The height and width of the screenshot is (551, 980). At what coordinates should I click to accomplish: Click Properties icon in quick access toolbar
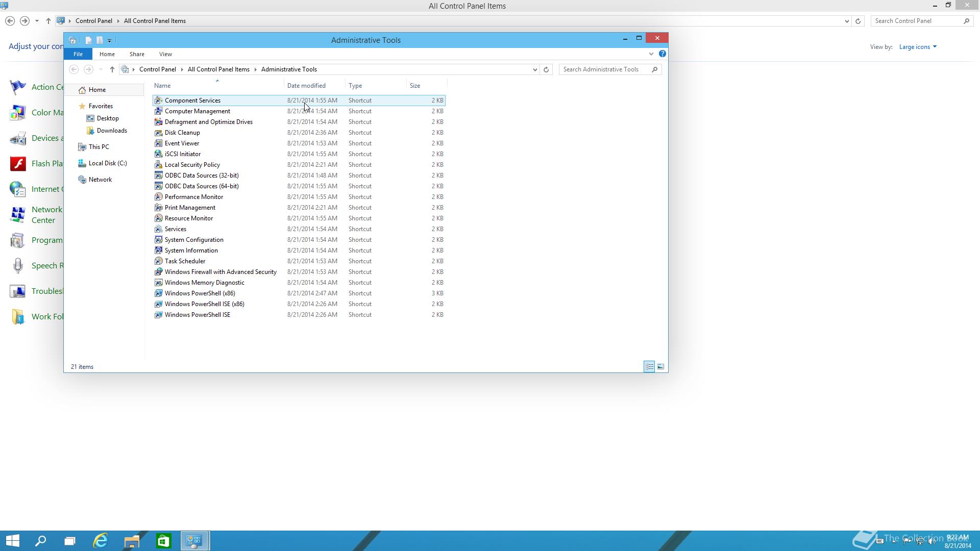click(88, 40)
